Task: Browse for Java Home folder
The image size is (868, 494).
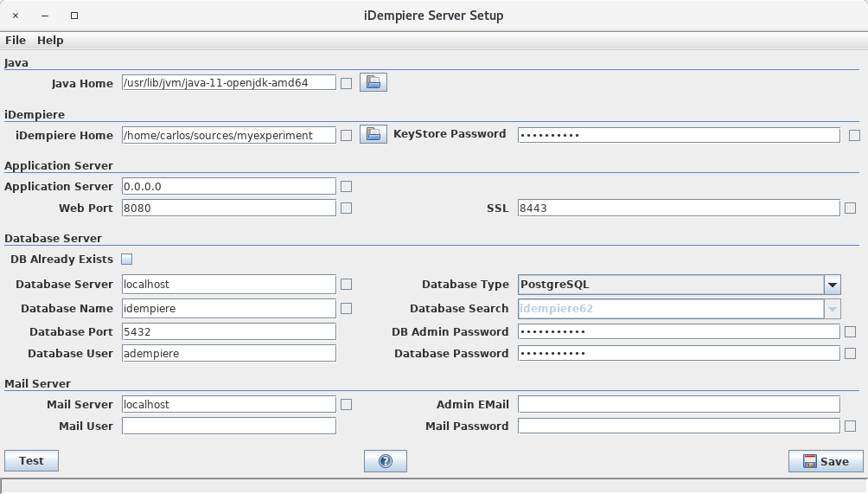Action: (x=373, y=82)
